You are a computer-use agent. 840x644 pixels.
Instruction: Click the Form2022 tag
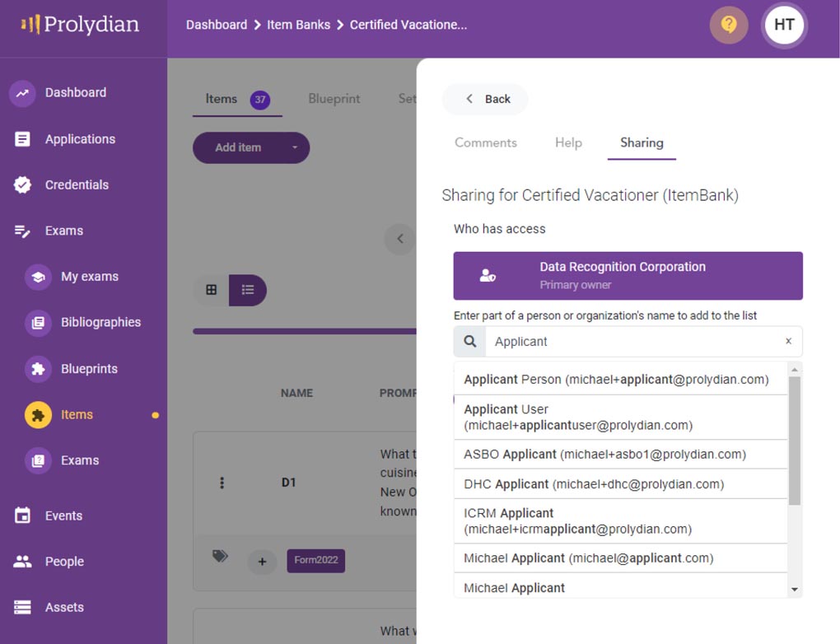click(316, 561)
